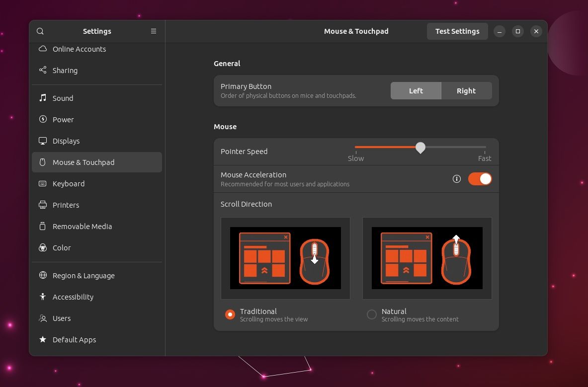This screenshot has height=387, width=588.
Task: Select the Keyboard icon in the sidebar
Action: tap(42, 183)
